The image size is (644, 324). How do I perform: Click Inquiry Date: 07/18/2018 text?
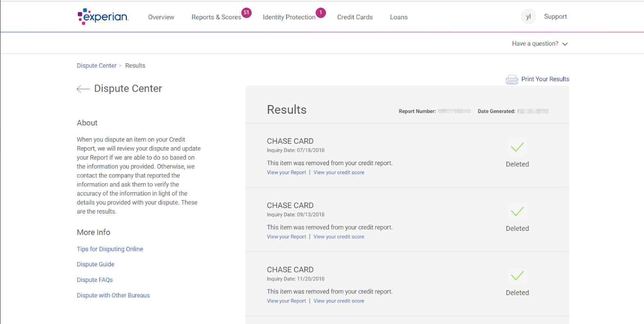coord(296,151)
